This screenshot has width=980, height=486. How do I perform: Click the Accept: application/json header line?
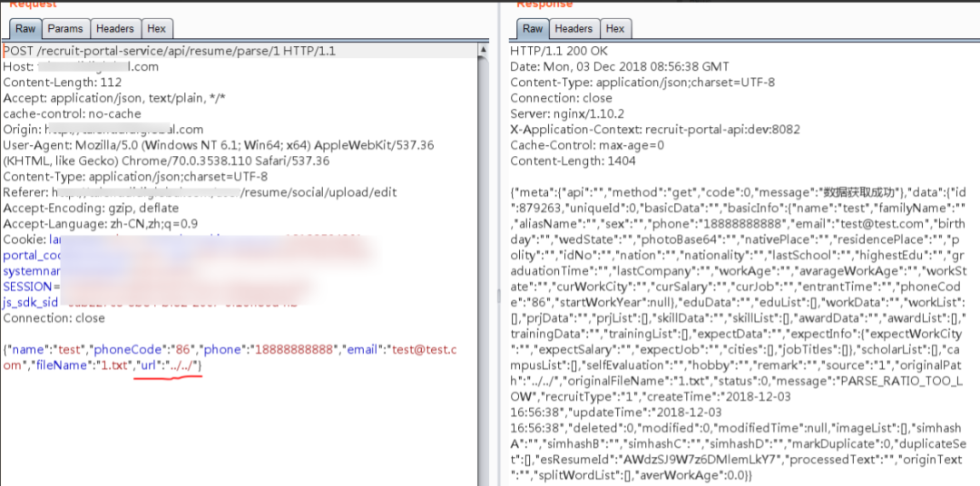click(x=114, y=99)
